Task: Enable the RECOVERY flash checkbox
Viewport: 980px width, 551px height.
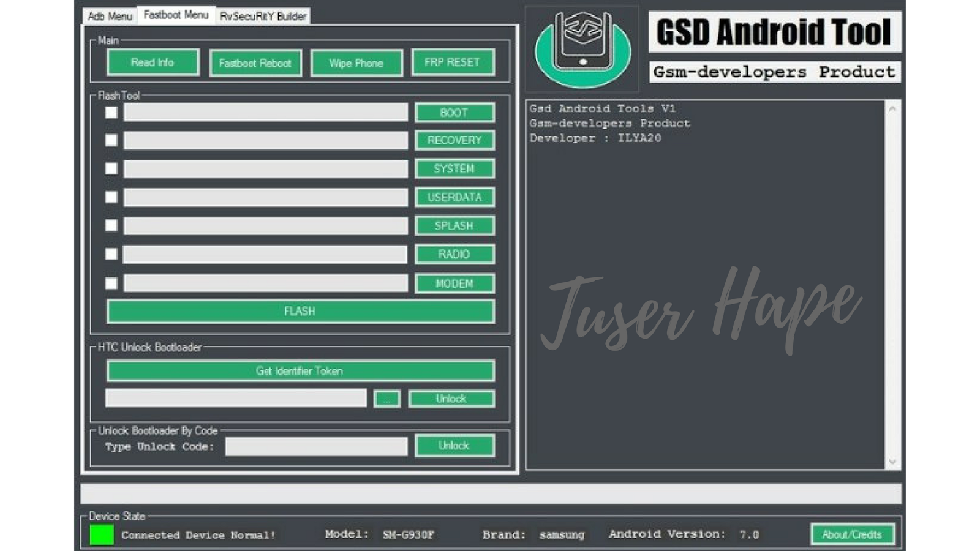Action: [111, 140]
